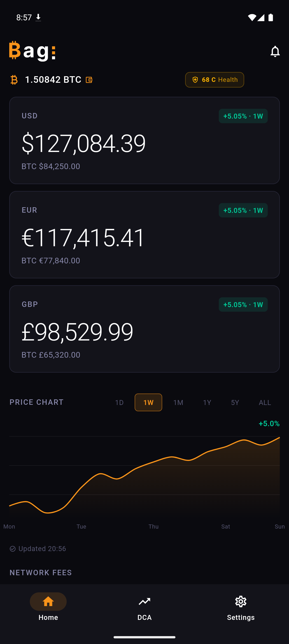289x644 pixels.
Task: Switch chart to 1Y range
Action: [207, 402]
